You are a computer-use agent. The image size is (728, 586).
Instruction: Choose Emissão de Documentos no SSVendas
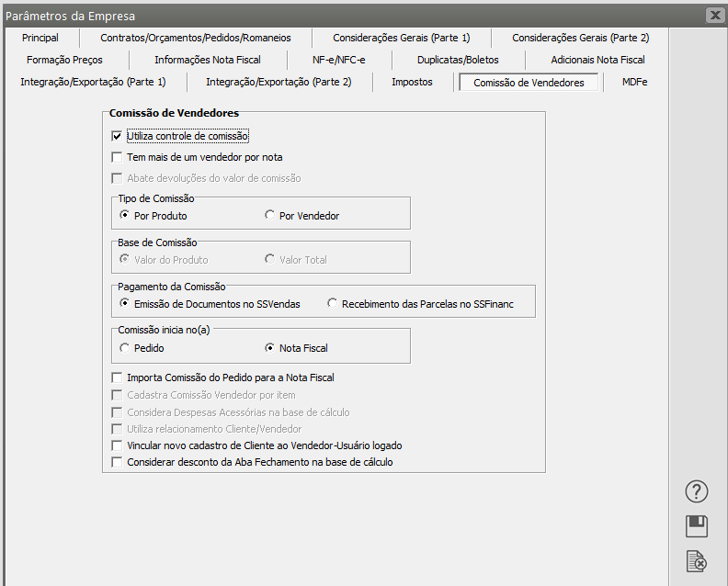coord(125,303)
